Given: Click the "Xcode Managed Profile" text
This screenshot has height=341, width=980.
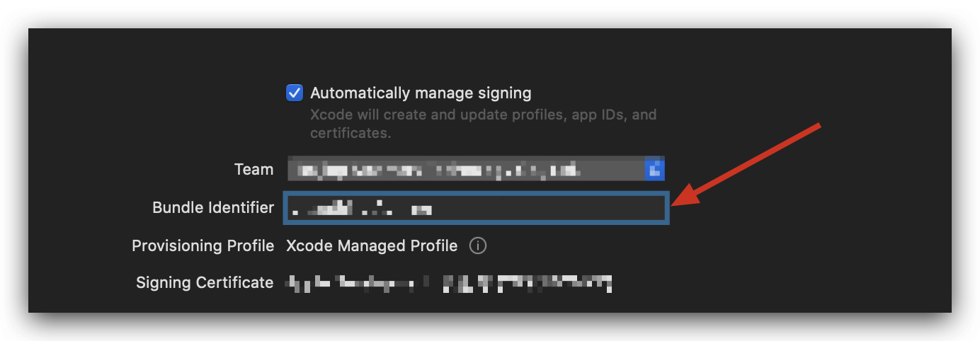Looking at the screenshot, I should pos(372,246).
